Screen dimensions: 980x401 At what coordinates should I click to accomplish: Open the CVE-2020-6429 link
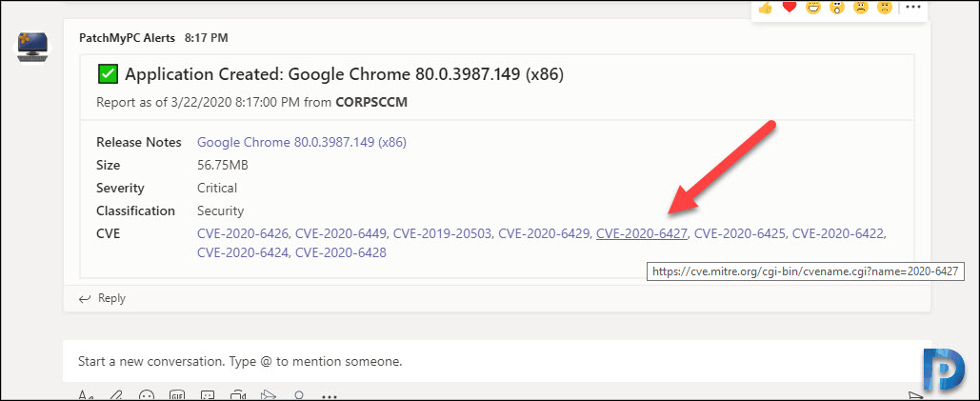(x=545, y=234)
